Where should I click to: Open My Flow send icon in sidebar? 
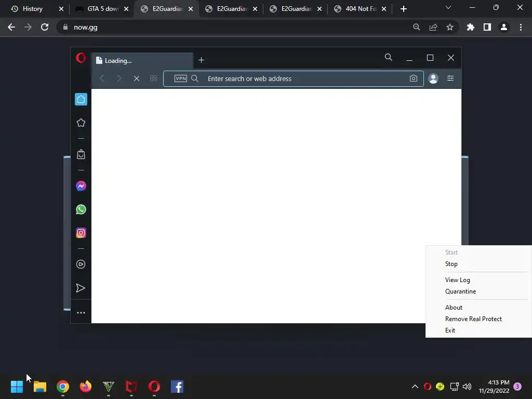[81, 288]
